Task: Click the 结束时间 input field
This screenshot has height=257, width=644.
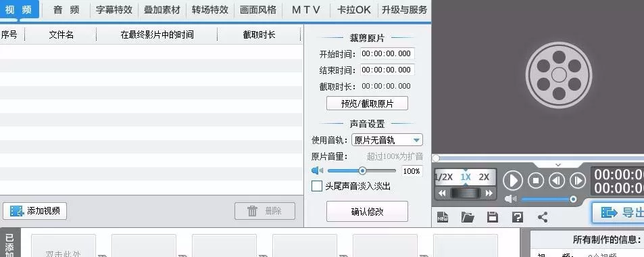Action: pyautogui.click(x=387, y=70)
